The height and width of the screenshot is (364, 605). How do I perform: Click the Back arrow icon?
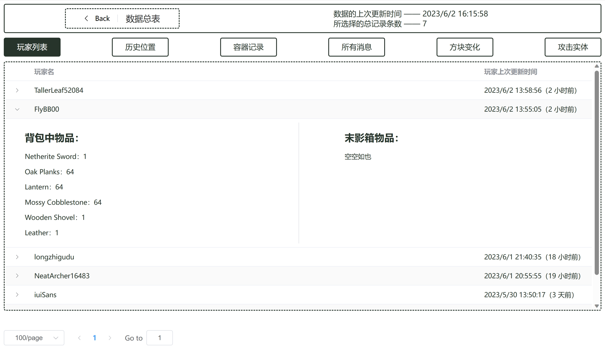pyautogui.click(x=86, y=18)
